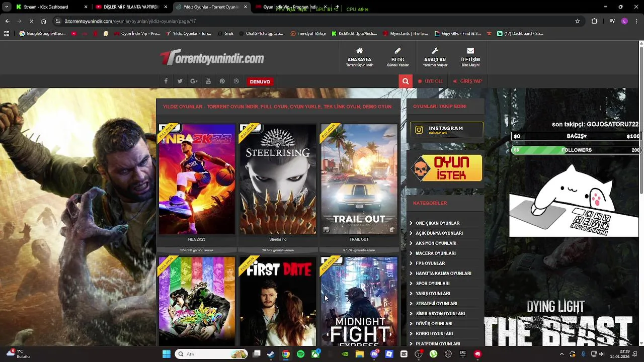Close the Yıldız Oyunlar tab
Image resolution: width=644 pixels, height=362 pixels.
pyautogui.click(x=246, y=7)
